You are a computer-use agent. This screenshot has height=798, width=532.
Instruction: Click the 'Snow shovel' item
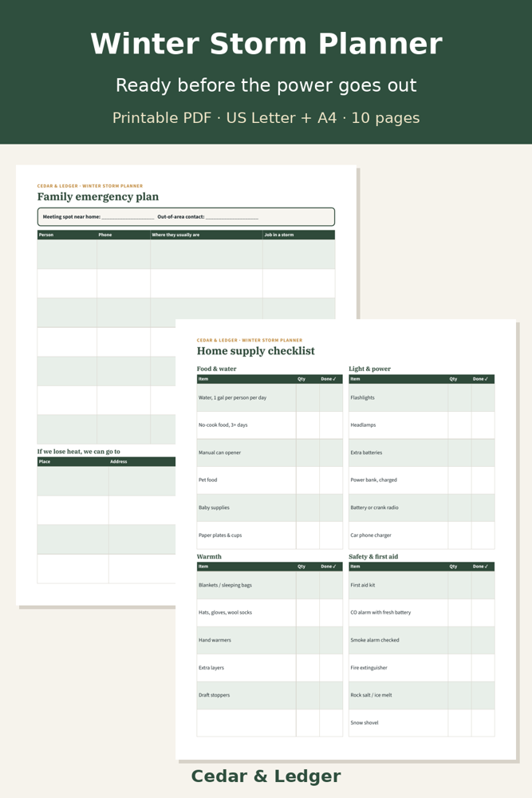(x=365, y=723)
